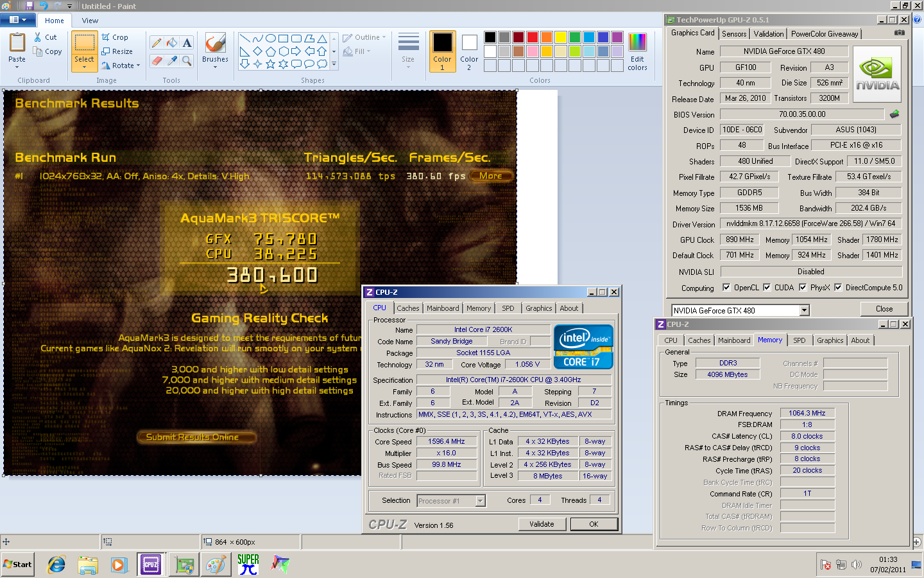The width and height of the screenshot is (924, 578).
Task: Expand the Select tool dropdown arrow
Action: point(84,67)
